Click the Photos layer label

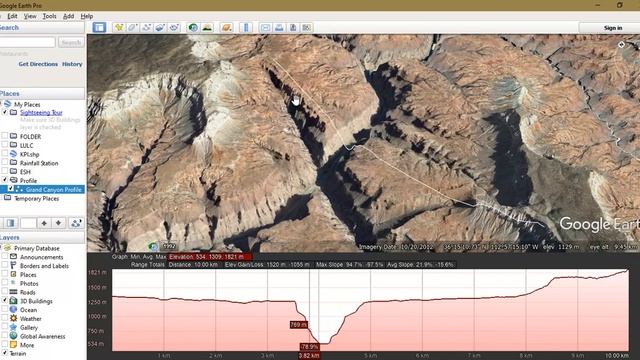[29, 283]
